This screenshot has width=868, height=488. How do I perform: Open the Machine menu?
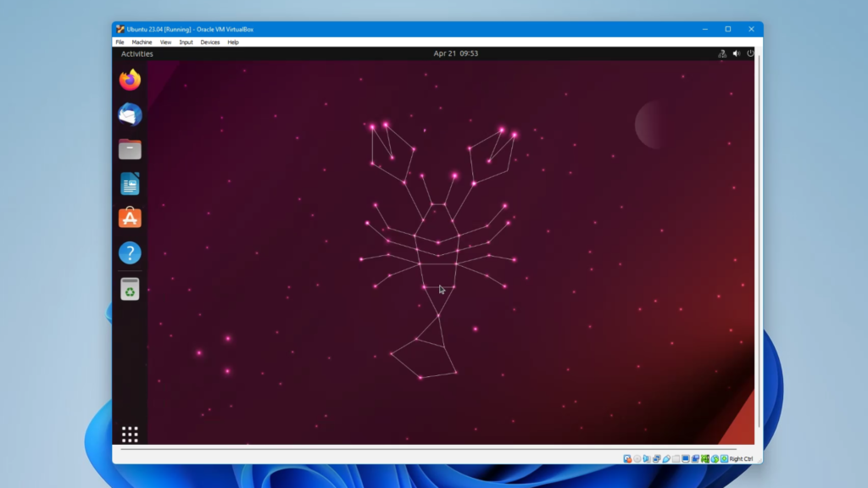142,42
